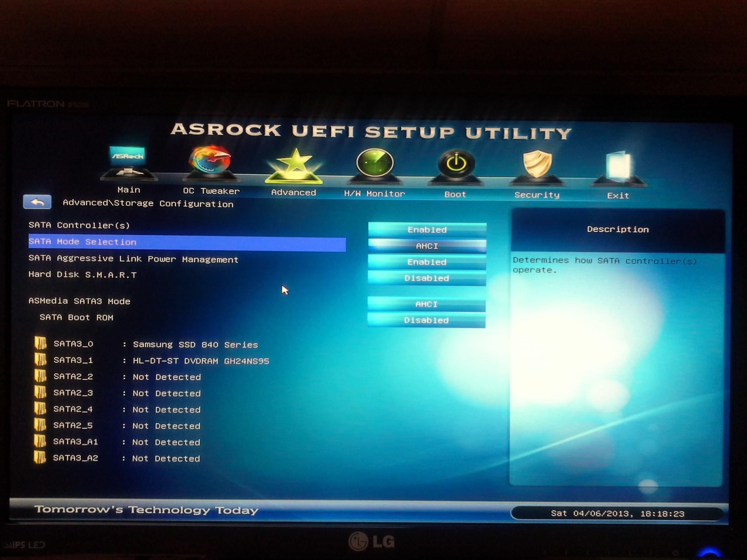This screenshot has height=560, width=747.
Task: Open the Boot power icon
Action: point(456,168)
